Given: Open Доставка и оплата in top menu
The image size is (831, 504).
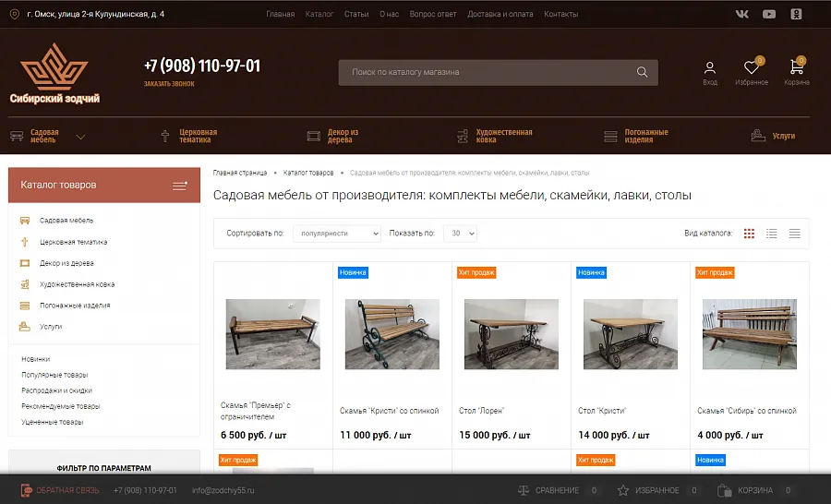Looking at the screenshot, I should click(x=500, y=15).
